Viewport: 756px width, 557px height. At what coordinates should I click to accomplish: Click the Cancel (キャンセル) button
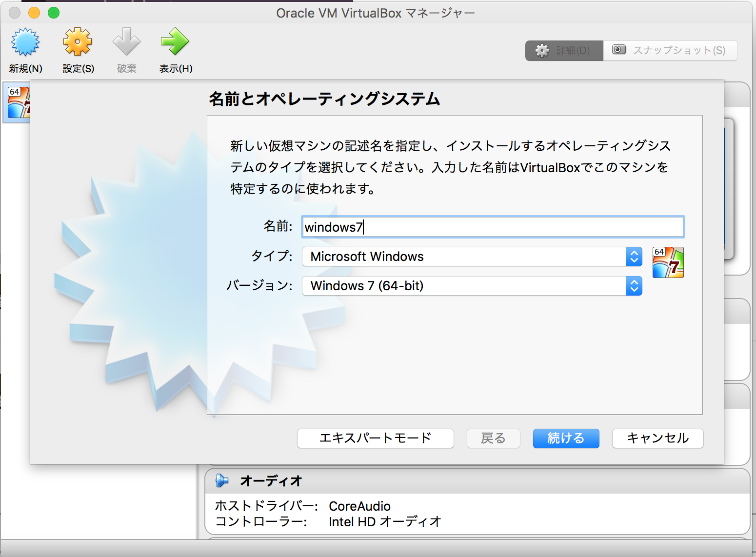coord(657,438)
